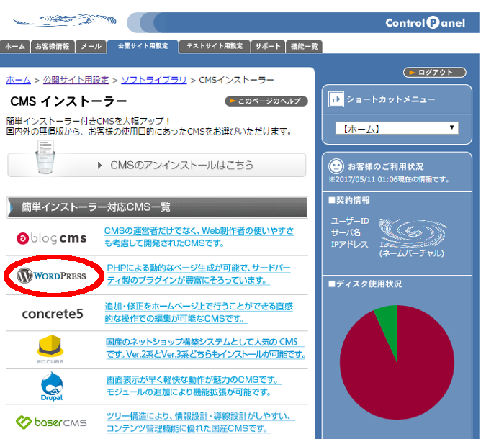Click CMSのアンインストールはこちら button
Image resolution: width=504 pixels, height=439 pixels.
156,165
